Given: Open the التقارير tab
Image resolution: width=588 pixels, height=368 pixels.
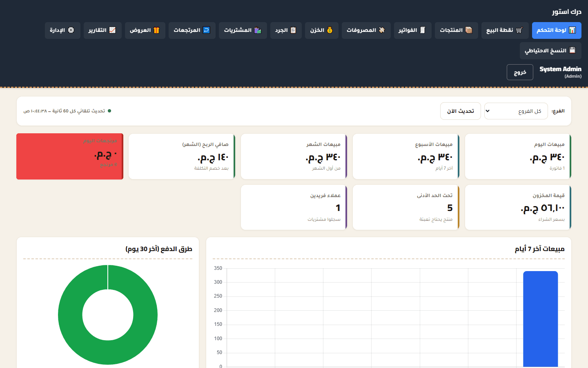Looking at the screenshot, I should (102, 30).
